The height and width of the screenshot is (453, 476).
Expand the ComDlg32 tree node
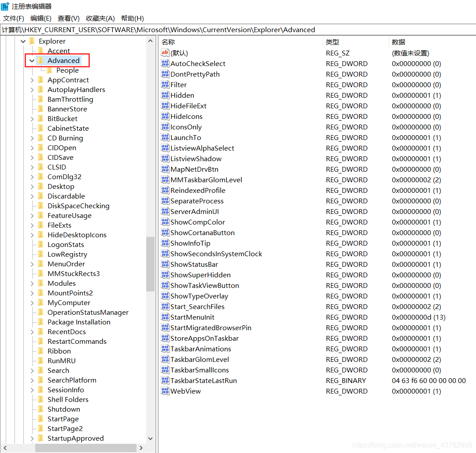(x=32, y=177)
